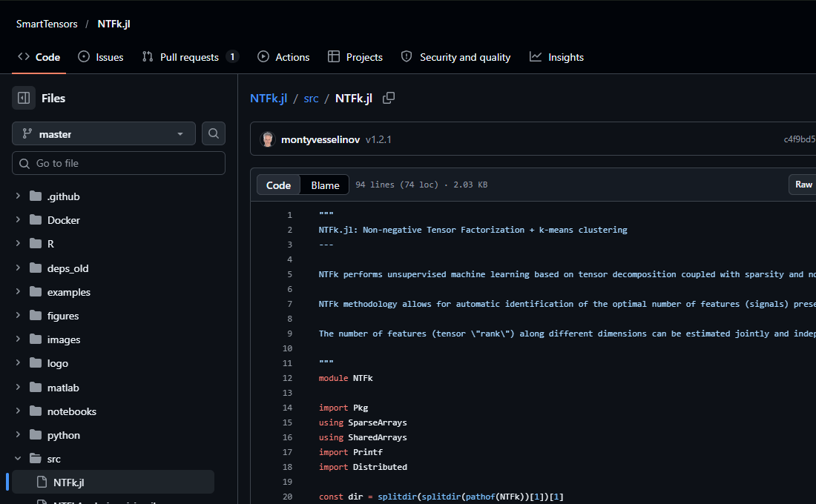Open the Actions tab

pyautogui.click(x=283, y=57)
